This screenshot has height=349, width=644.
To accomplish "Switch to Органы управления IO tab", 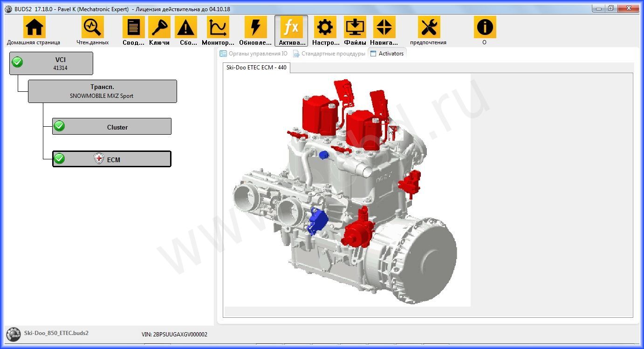I will 253,54.
